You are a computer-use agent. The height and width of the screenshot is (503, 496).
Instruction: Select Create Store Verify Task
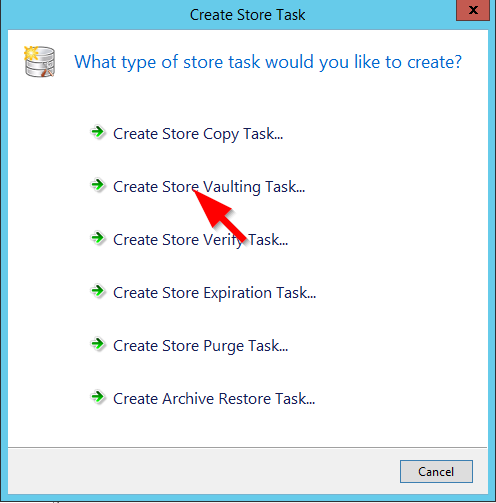point(201,240)
